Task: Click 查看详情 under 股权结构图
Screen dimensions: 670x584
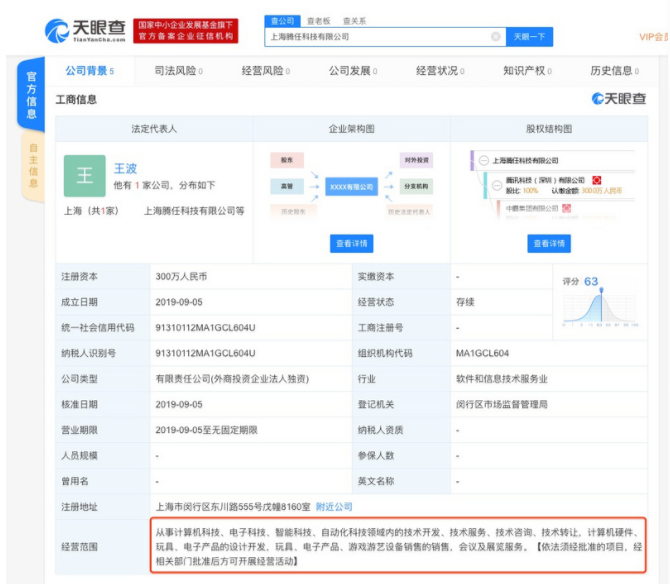Action: coord(549,244)
